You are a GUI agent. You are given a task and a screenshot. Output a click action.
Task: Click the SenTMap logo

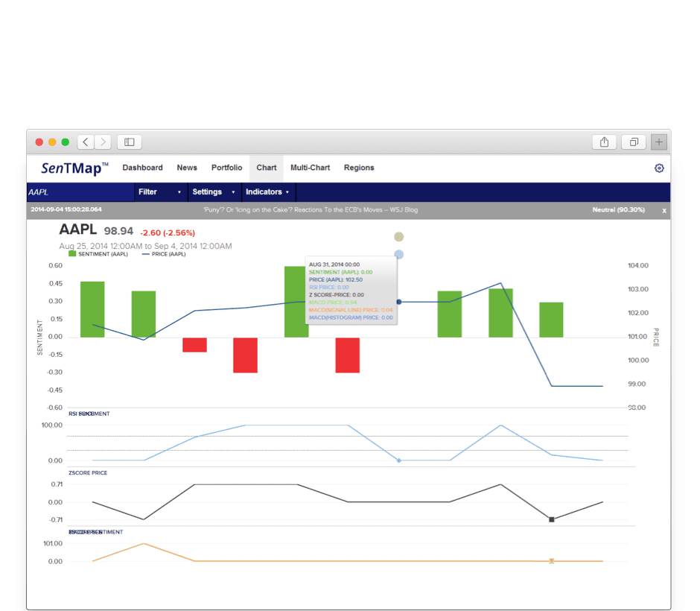[x=74, y=168]
